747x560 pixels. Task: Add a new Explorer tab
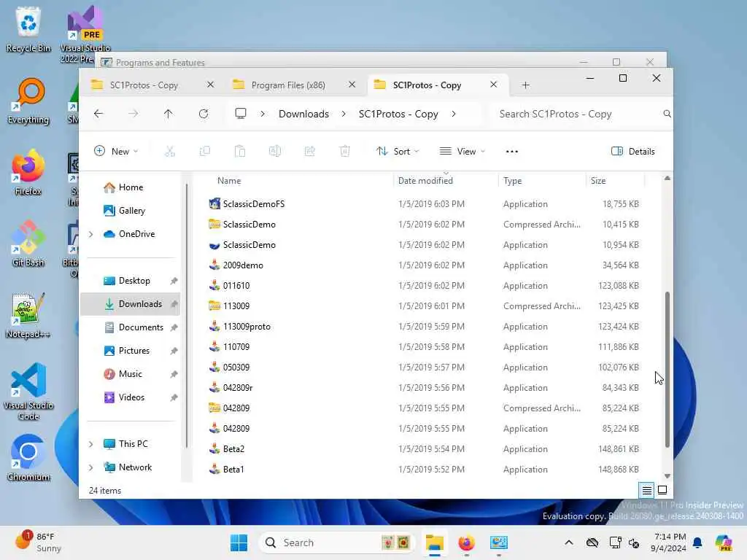525,85
